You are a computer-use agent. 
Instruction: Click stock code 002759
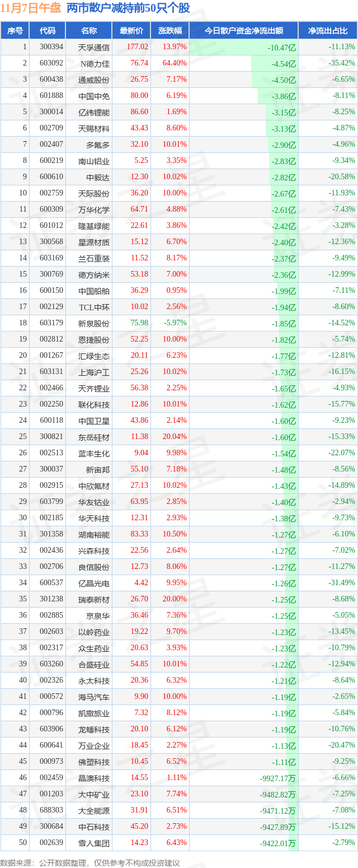pos(51,193)
